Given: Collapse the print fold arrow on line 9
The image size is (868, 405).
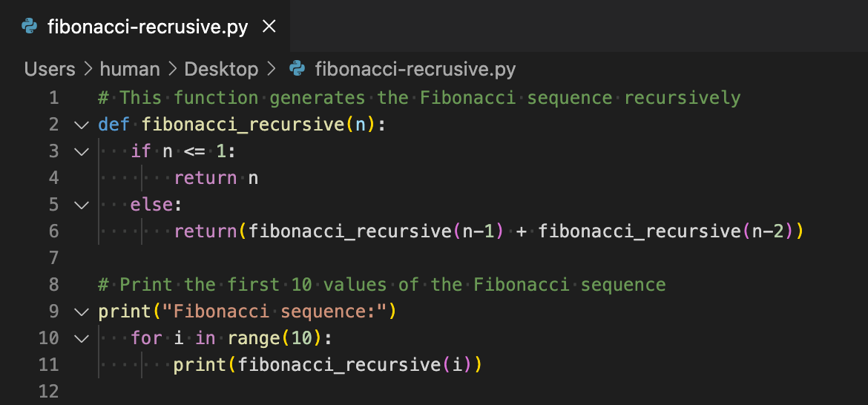Looking at the screenshot, I should tap(82, 312).
